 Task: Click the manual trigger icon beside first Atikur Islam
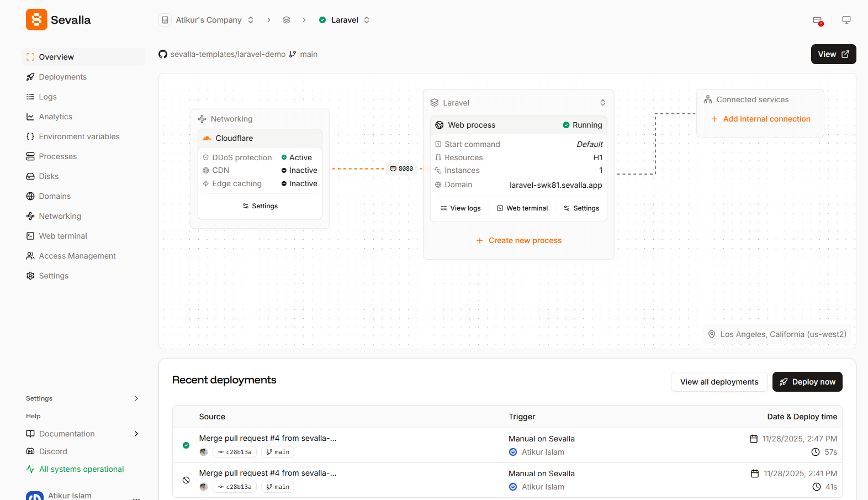coord(513,452)
